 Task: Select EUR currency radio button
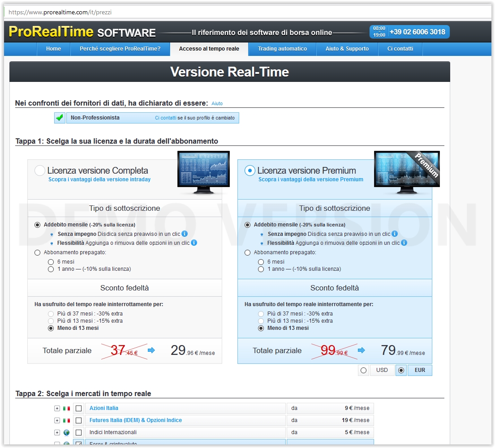(x=401, y=371)
